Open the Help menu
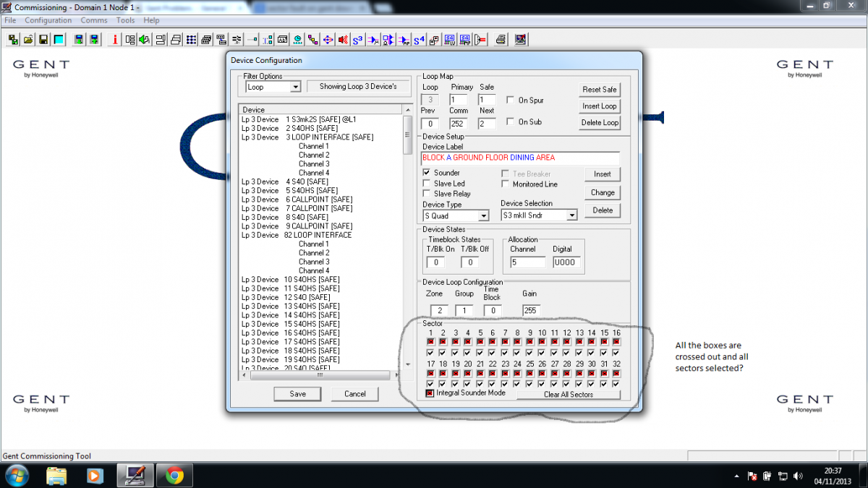This screenshot has width=868, height=488. (151, 20)
